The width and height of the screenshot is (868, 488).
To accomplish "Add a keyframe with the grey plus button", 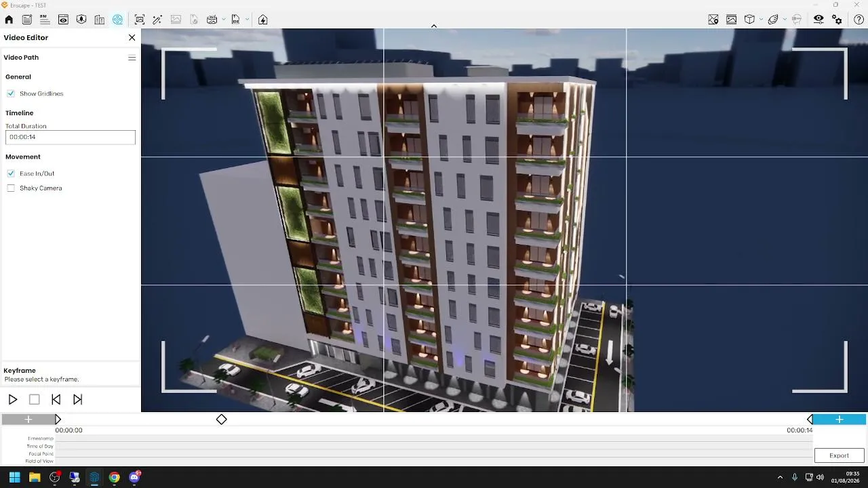I will (28, 420).
